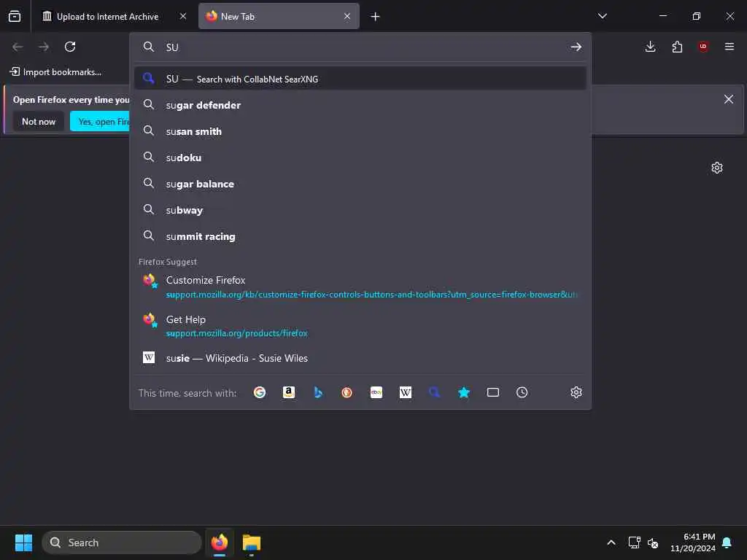This screenshot has height=560, width=747.
Task: Open the Get Help support suggestion
Action: point(360,326)
